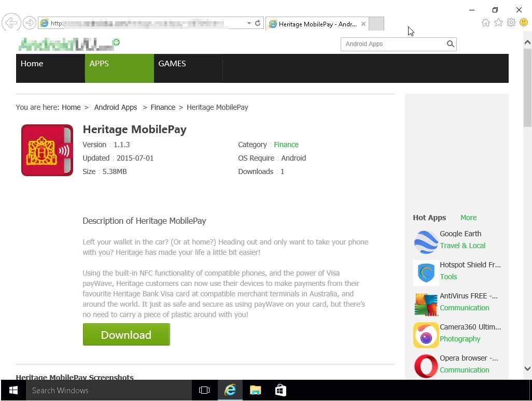532x401 pixels.
Task: Go forward using the browser forward arrow
Action: pyautogui.click(x=30, y=23)
